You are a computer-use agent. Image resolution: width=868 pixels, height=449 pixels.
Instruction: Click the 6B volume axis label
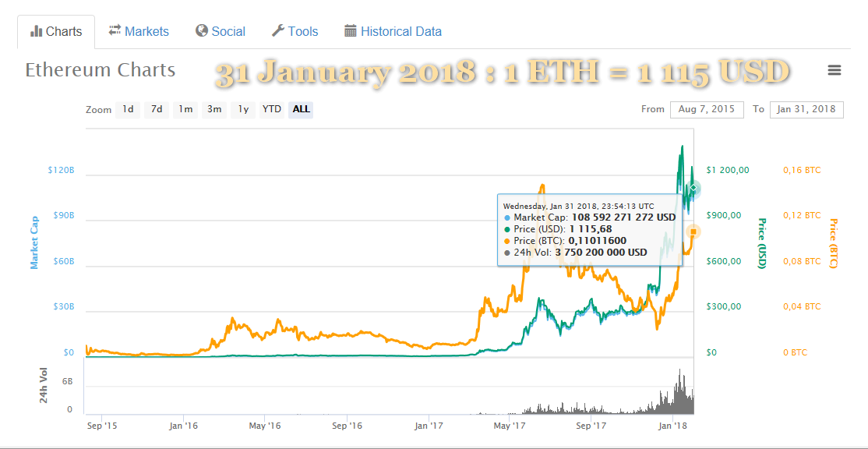[x=66, y=382]
